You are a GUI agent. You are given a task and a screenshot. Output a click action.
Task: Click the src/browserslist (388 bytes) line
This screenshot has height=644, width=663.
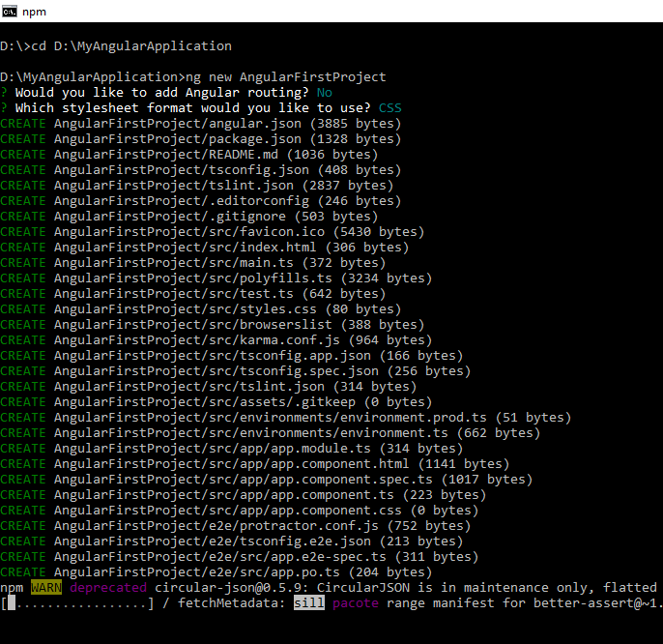coord(213,325)
